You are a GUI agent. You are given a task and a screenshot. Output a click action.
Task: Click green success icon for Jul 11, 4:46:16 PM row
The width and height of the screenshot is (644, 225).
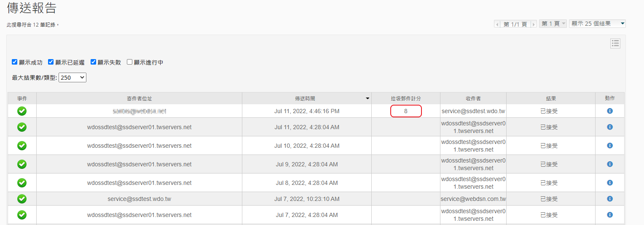pos(22,111)
